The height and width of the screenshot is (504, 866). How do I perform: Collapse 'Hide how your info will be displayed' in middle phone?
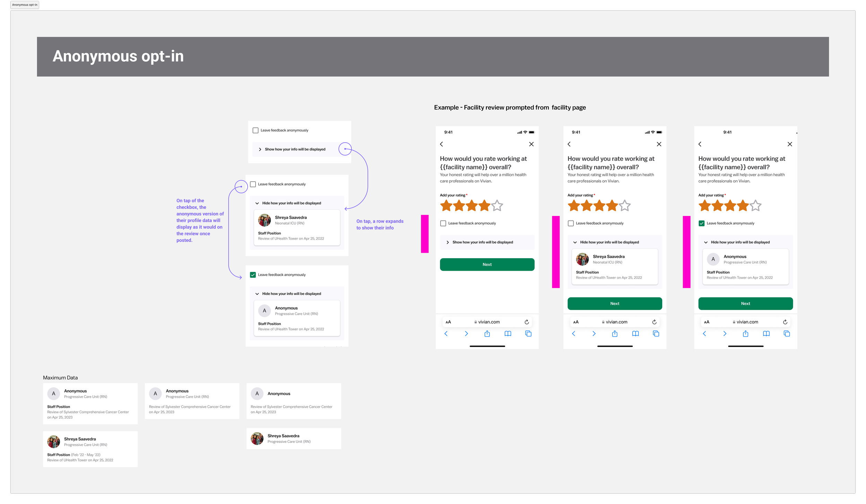click(609, 242)
